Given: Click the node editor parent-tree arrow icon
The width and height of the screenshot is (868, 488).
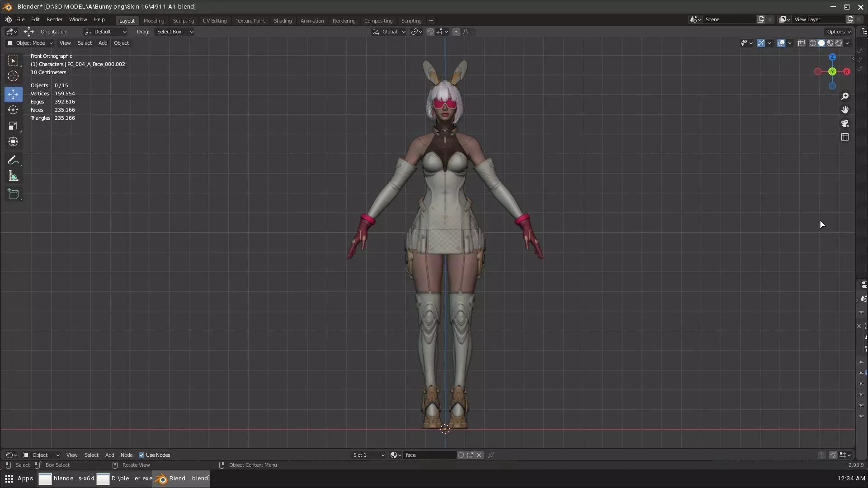Looking at the screenshot, I should click(821, 455).
